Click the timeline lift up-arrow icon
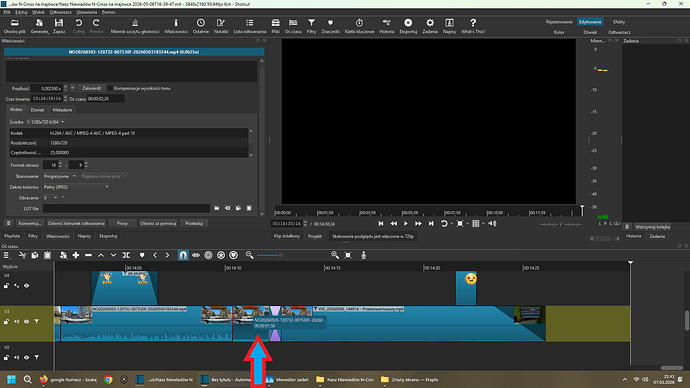690x388 pixels. tap(101, 255)
